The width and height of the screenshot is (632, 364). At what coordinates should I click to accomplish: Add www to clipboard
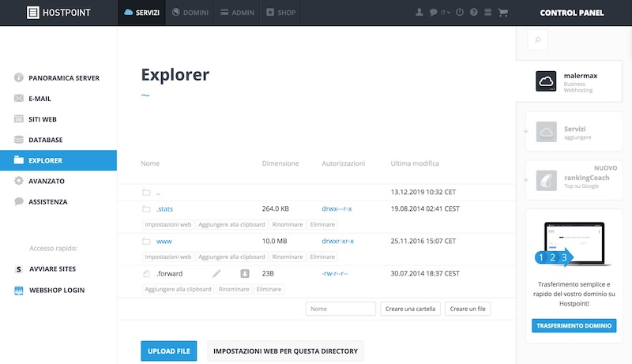231,257
